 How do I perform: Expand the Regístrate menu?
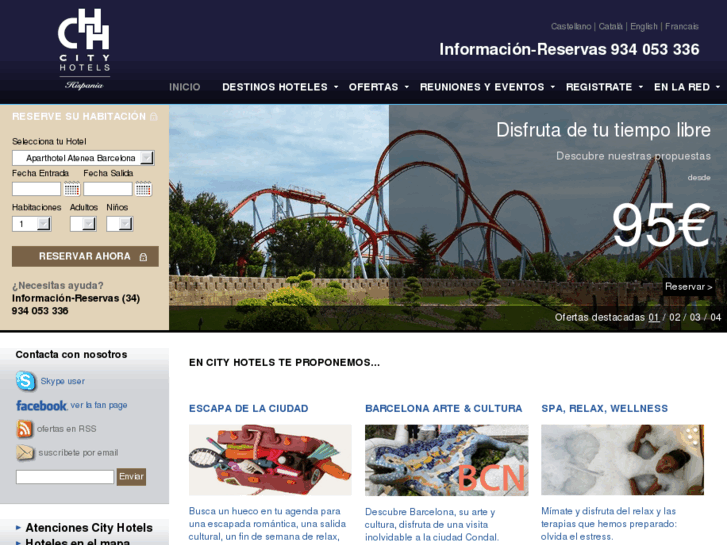(x=604, y=87)
